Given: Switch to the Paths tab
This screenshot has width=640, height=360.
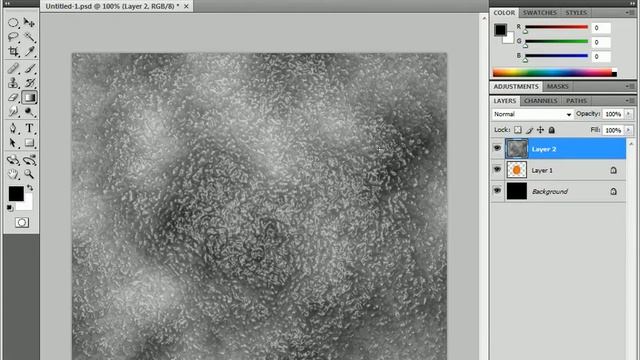Looking at the screenshot, I should tap(576, 100).
